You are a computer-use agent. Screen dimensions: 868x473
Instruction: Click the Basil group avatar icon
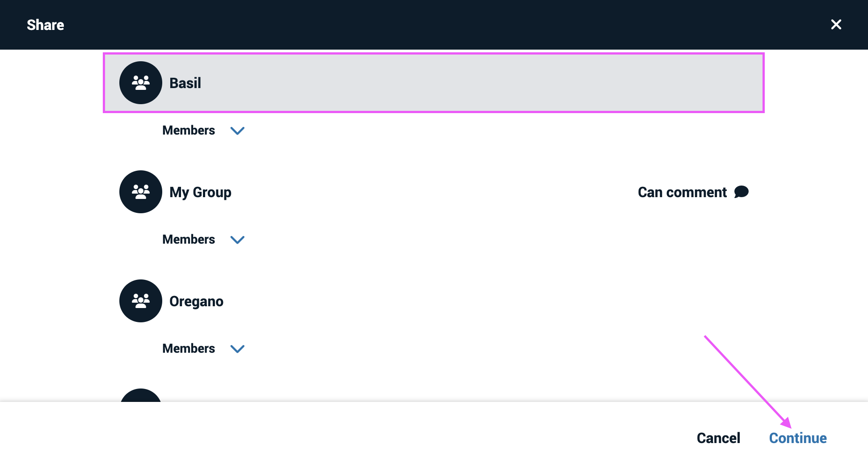coord(141,83)
